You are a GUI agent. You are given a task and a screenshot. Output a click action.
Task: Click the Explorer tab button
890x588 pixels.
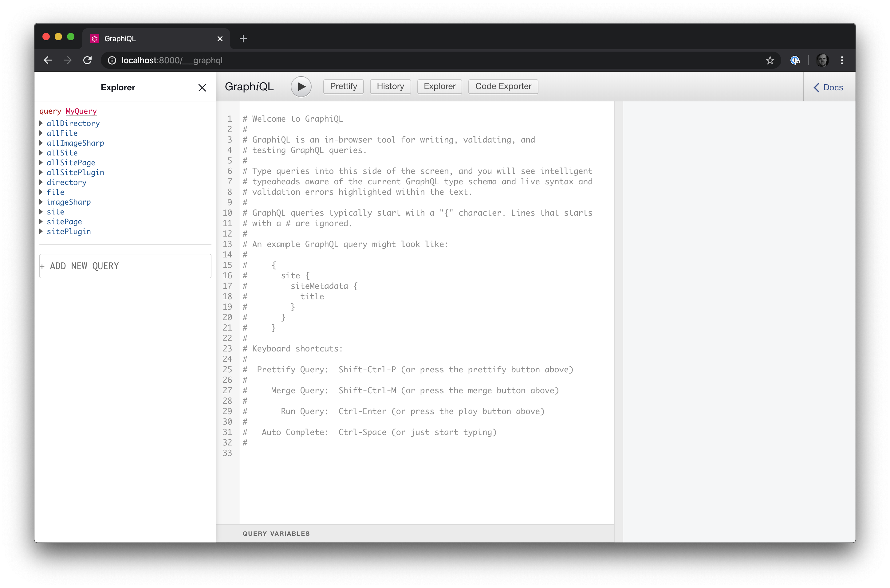click(x=439, y=86)
